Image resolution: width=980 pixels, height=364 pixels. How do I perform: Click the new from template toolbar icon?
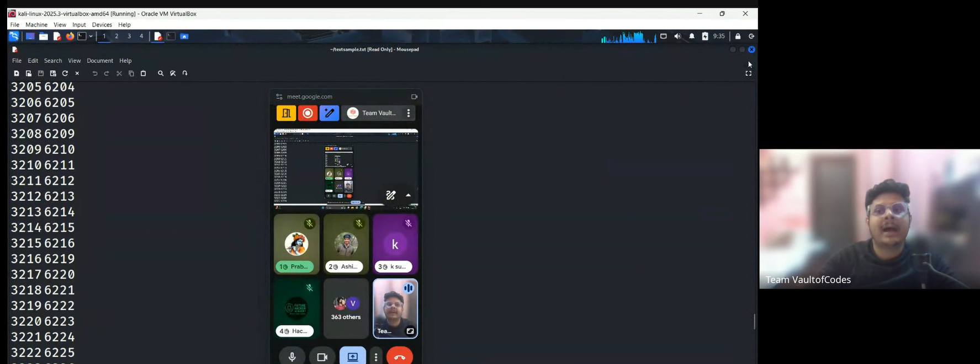29,73
